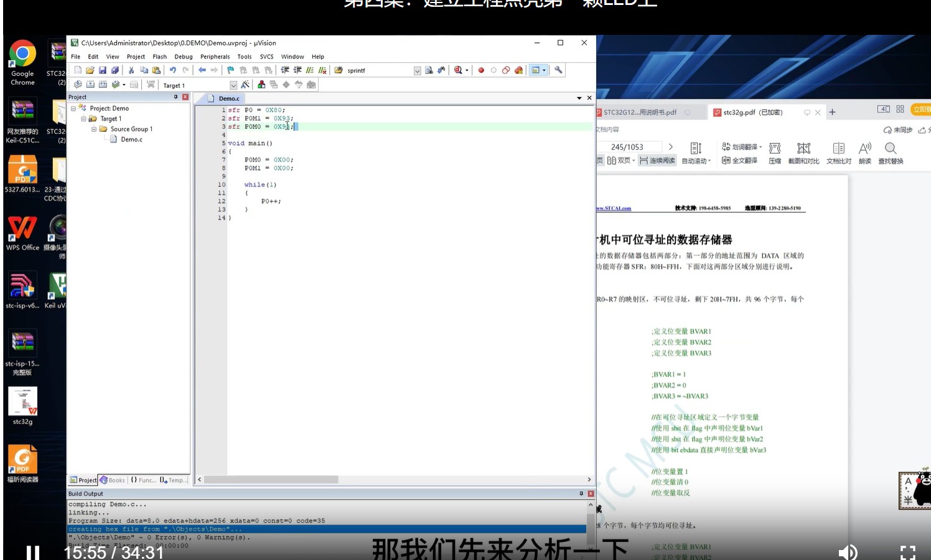Start debug session with the magnifier icon
Screen dimensions: 931x560
459,70
